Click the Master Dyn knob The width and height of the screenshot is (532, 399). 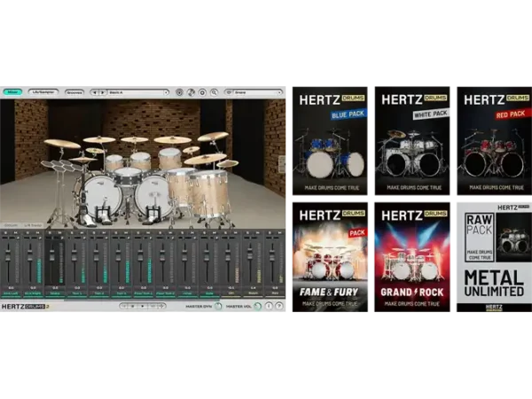click(218, 307)
